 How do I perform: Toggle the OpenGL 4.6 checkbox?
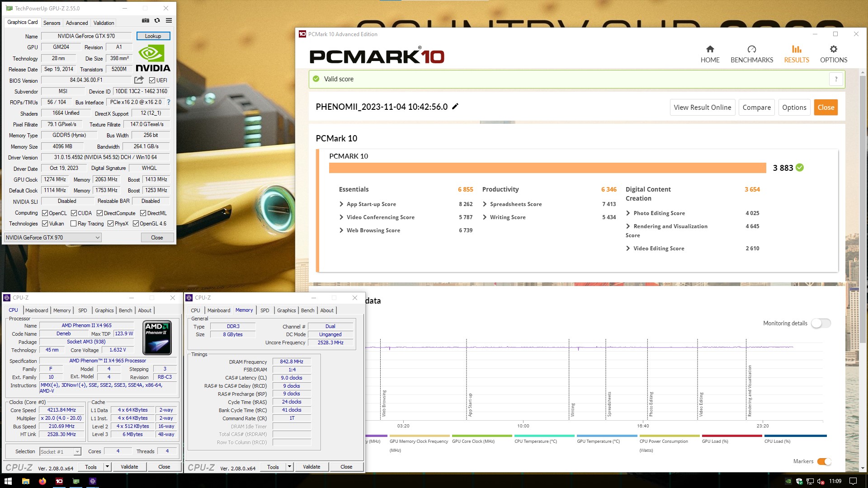tap(136, 224)
